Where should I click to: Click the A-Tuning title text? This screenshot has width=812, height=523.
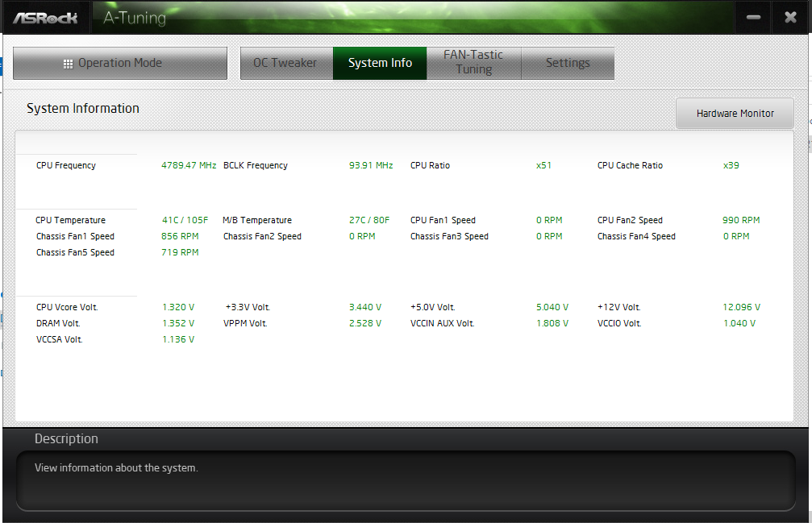[135, 18]
